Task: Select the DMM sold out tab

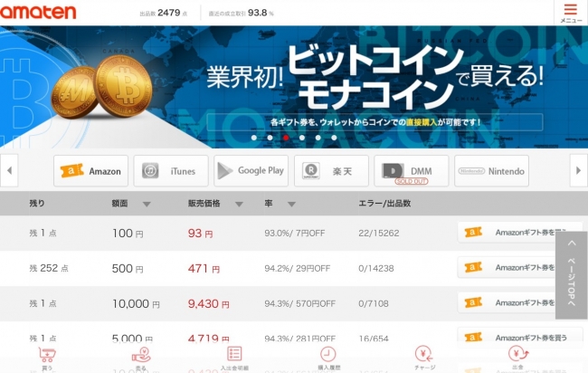Action: (412, 171)
